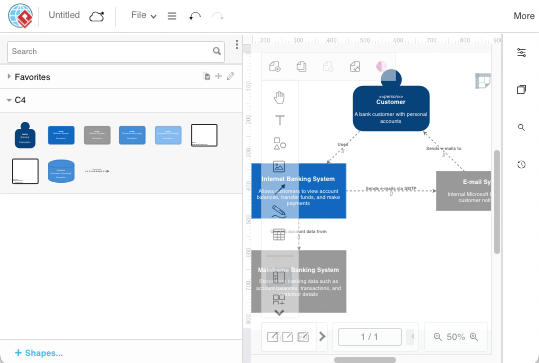Click the third edit-square icon in bottom bar

[303, 337]
